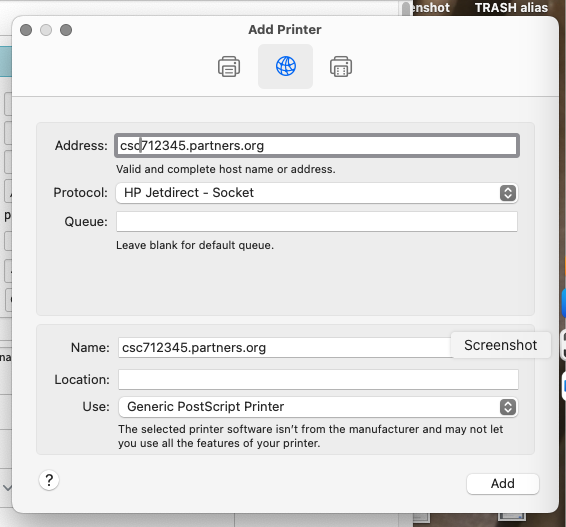Image resolution: width=566 pixels, height=527 pixels.
Task: Click the chevron in the background window
Action: (7, 488)
